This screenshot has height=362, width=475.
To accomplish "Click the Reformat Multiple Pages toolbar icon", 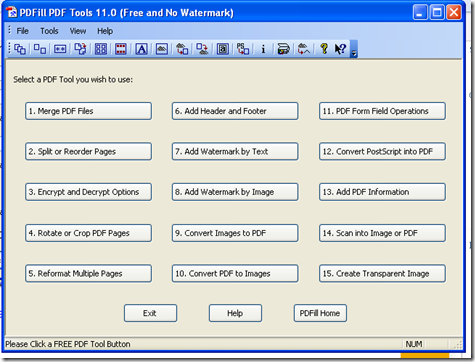I will click(x=101, y=49).
